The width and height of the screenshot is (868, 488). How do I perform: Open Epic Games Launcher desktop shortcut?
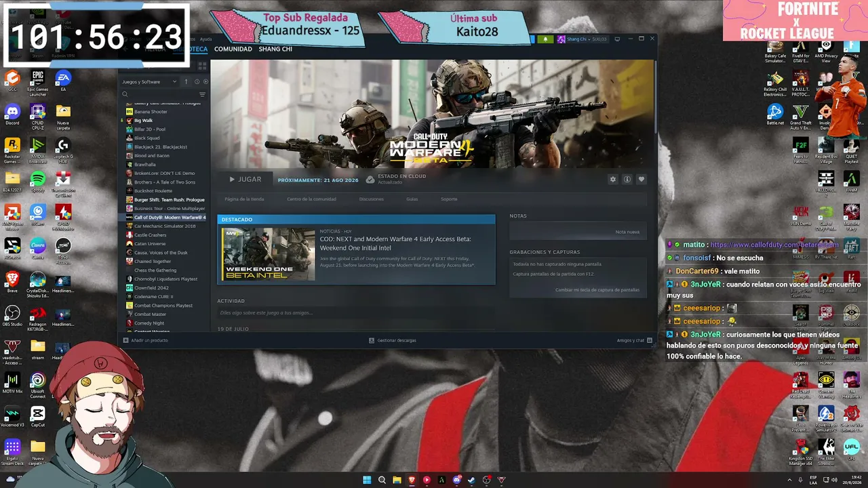(x=37, y=83)
